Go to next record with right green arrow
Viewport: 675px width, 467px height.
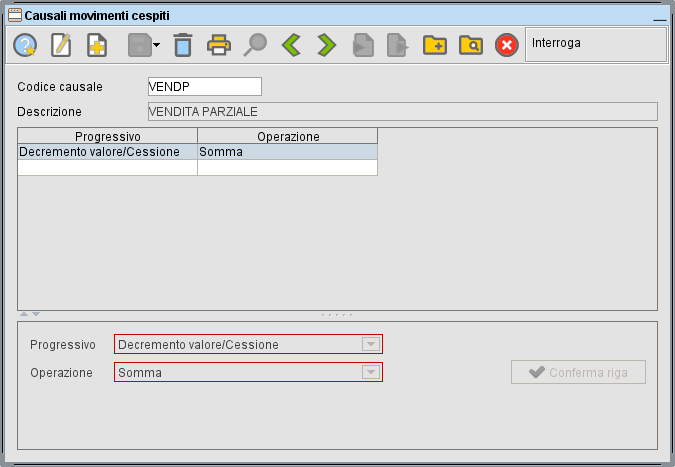coord(327,45)
